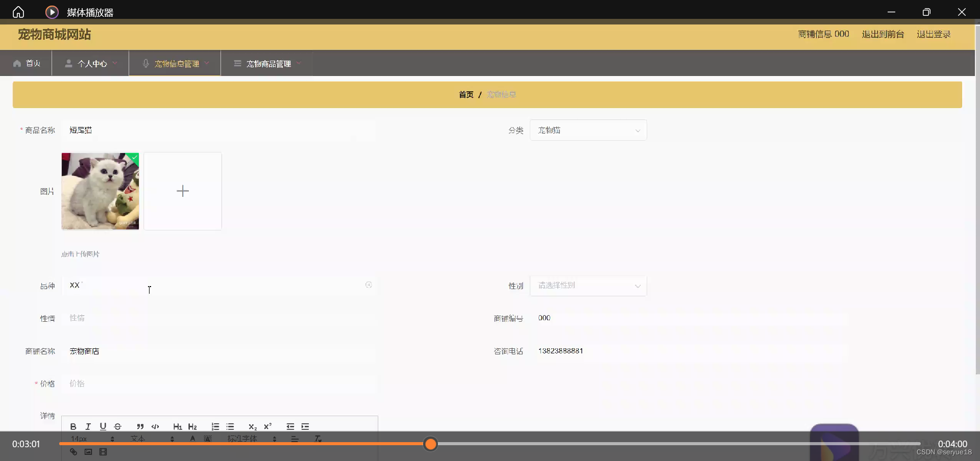Click the 退出到前台 link
980x461 pixels.
click(x=883, y=34)
